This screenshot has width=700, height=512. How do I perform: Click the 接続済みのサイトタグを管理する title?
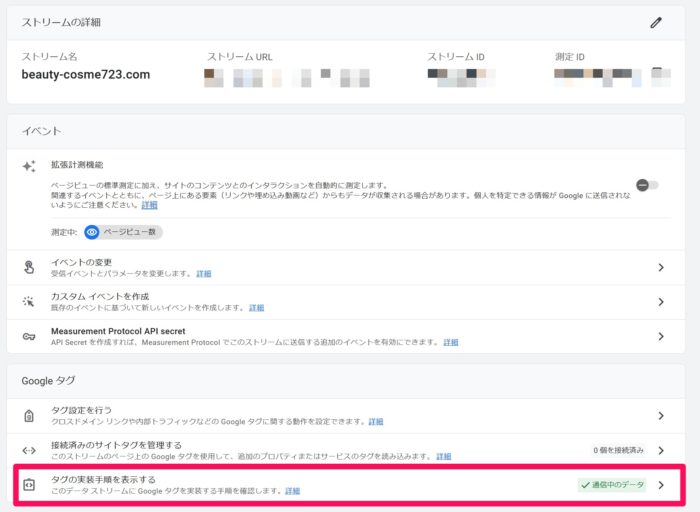pos(117,445)
